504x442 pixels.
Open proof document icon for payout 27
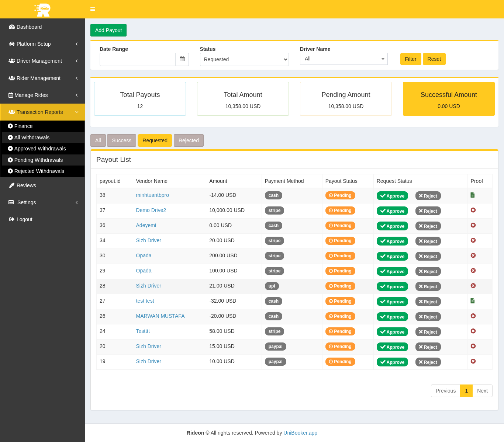coord(473,301)
